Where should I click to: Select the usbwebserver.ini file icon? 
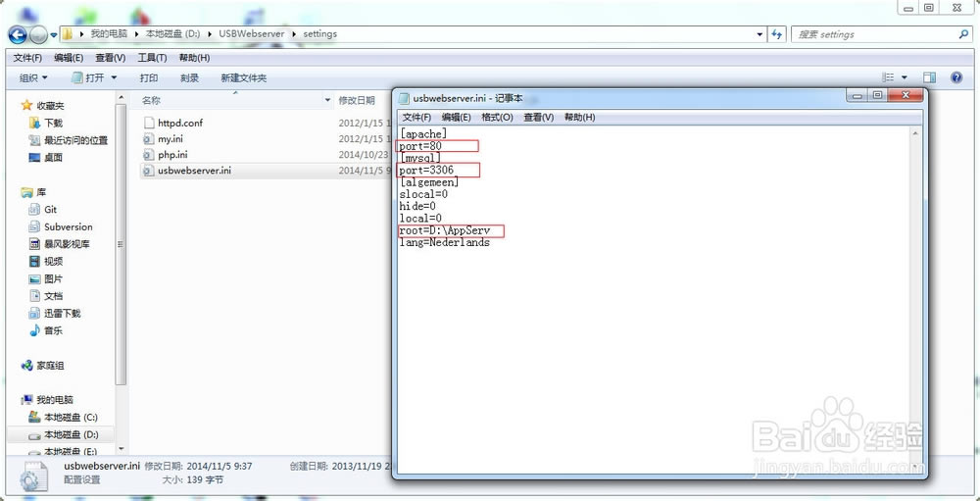point(148,171)
